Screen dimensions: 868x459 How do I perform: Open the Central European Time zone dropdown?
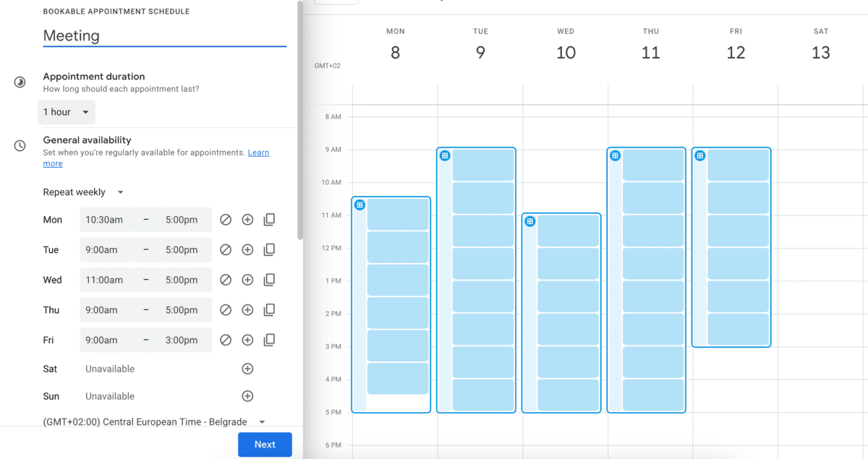coord(152,421)
